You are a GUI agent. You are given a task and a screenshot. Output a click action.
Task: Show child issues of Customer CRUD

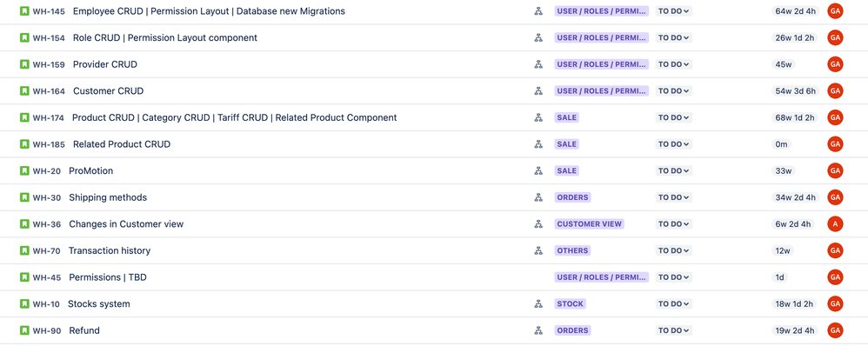538,90
